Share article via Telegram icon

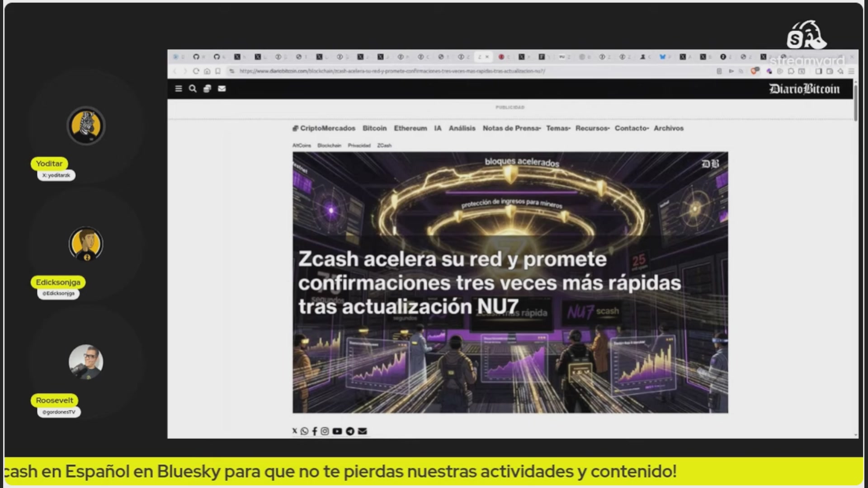click(x=350, y=431)
